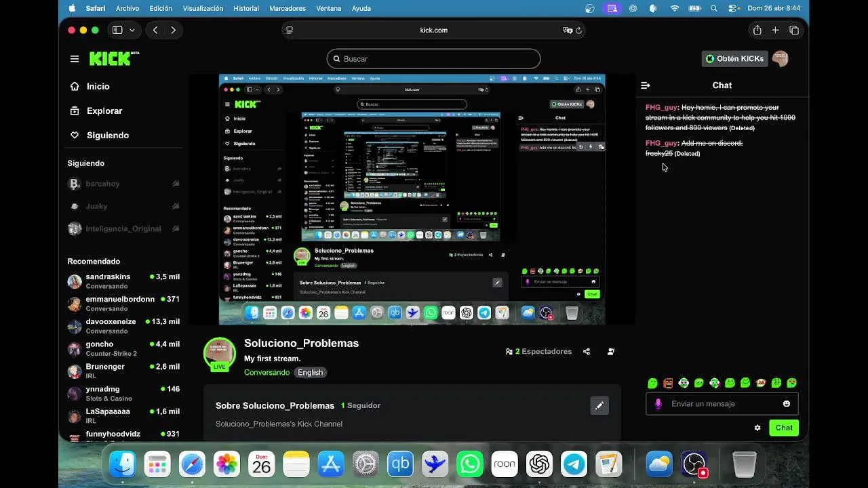Click the follow user icon beside share

[611, 352]
